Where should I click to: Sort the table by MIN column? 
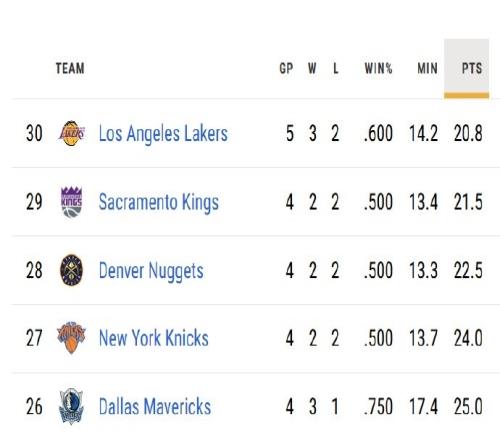[427, 68]
